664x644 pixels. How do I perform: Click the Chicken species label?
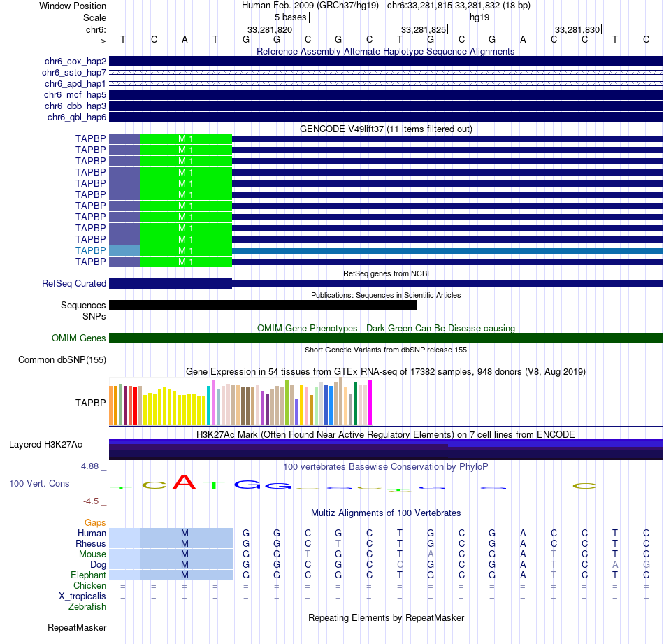coord(89,585)
